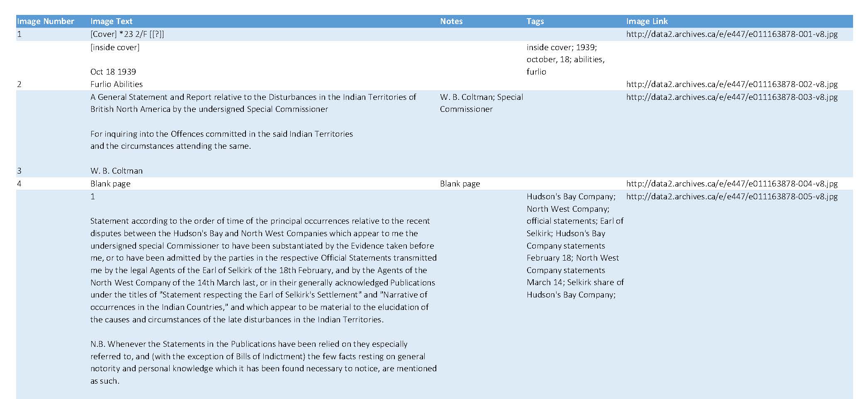Click the "Hudson's Bay Company" tags cell
This screenshot has width=868, height=399.
tap(575, 245)
